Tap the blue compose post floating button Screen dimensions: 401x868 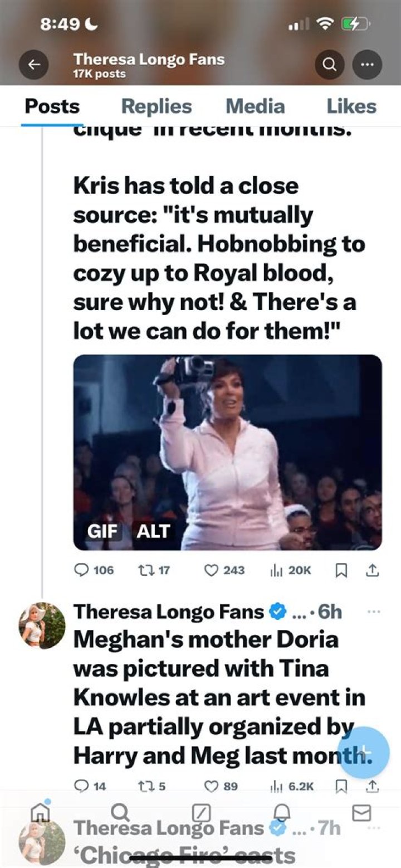coord(364,753)
